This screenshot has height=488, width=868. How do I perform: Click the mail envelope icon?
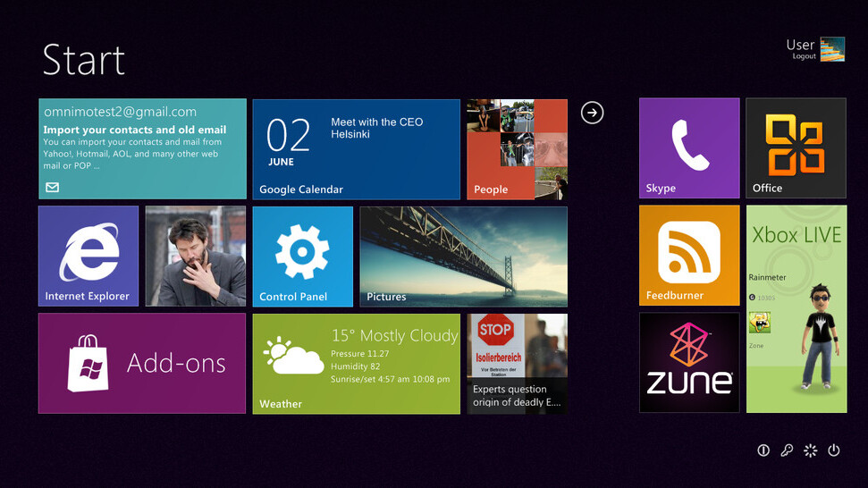coord(52,188)
